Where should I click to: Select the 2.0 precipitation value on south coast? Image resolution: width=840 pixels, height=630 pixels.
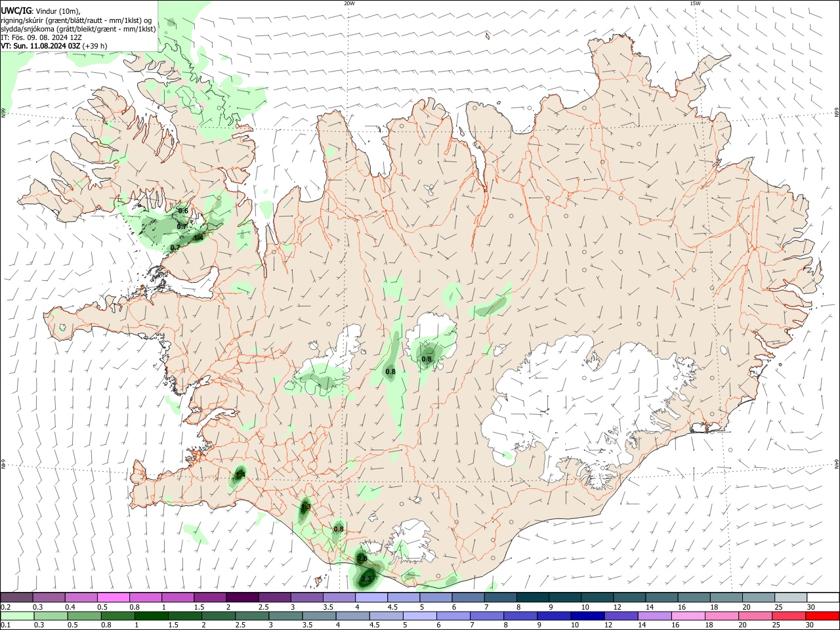click(x=362, y=558)
